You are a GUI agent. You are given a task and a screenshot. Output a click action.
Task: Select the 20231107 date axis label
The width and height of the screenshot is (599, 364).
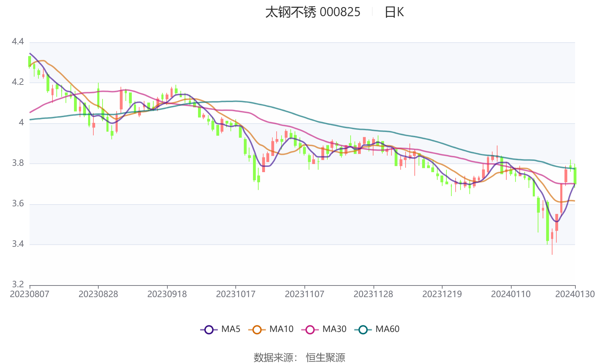coord(304,294)
